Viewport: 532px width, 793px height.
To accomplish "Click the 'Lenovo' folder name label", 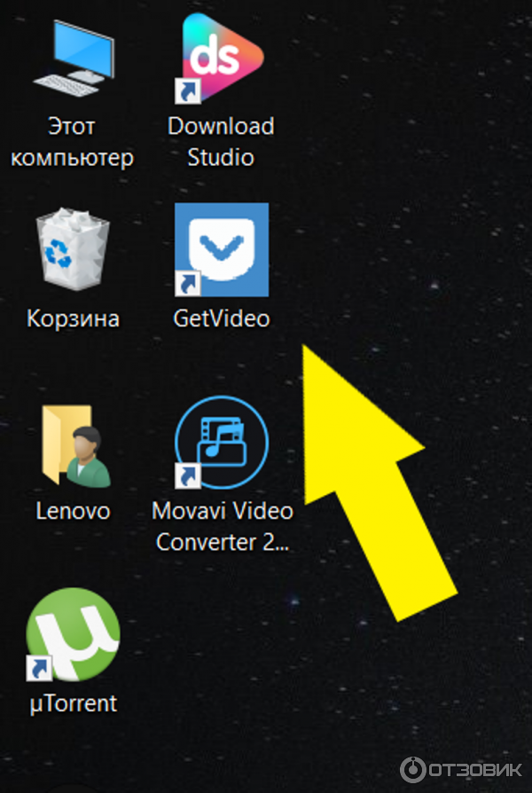I will [73, 511].
